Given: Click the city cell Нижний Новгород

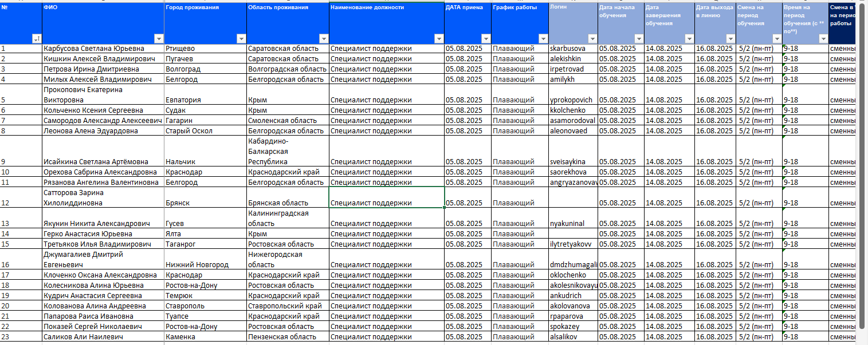Looking at the screenshot, I should click(x=205, y=260).
